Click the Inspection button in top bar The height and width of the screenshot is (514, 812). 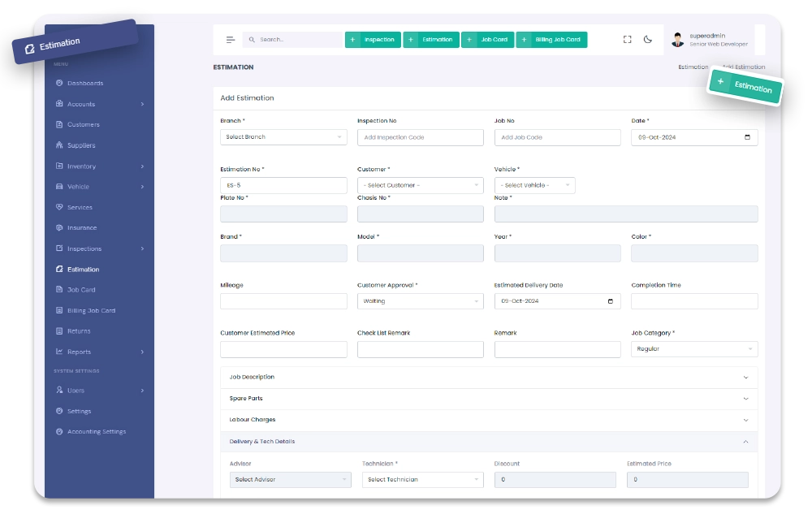[x=373, y=39]
